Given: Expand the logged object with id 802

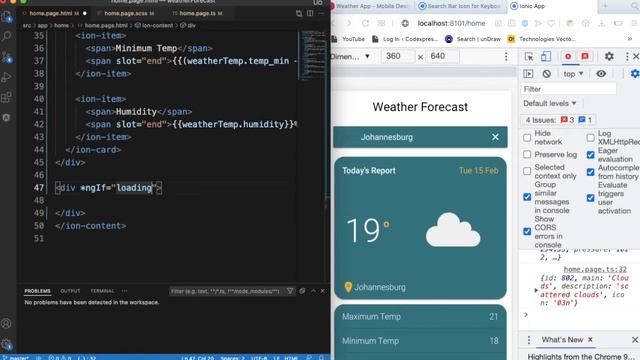Looking at the screenshot, I should [536, 290].
